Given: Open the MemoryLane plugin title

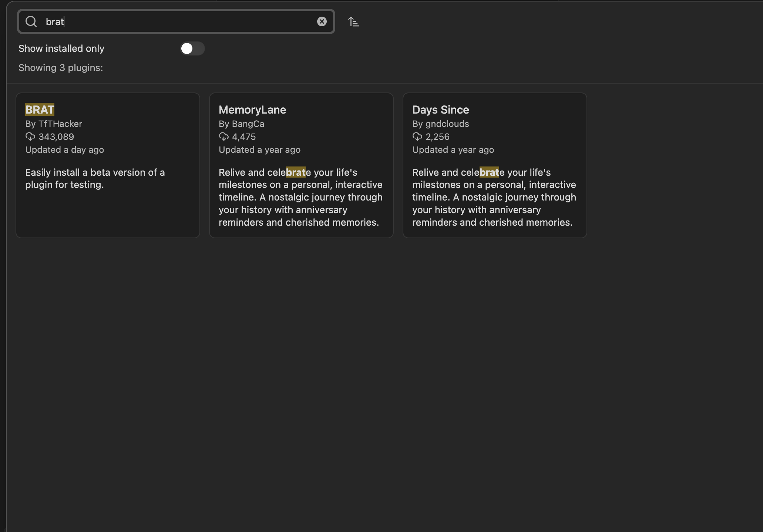Looking at the screenshot, I should click(252, 110).
